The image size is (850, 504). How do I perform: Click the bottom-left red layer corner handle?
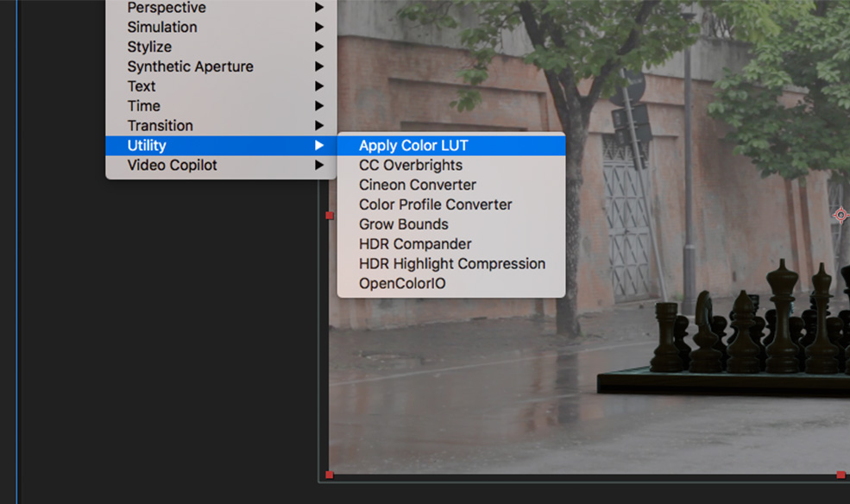[330, 475]
